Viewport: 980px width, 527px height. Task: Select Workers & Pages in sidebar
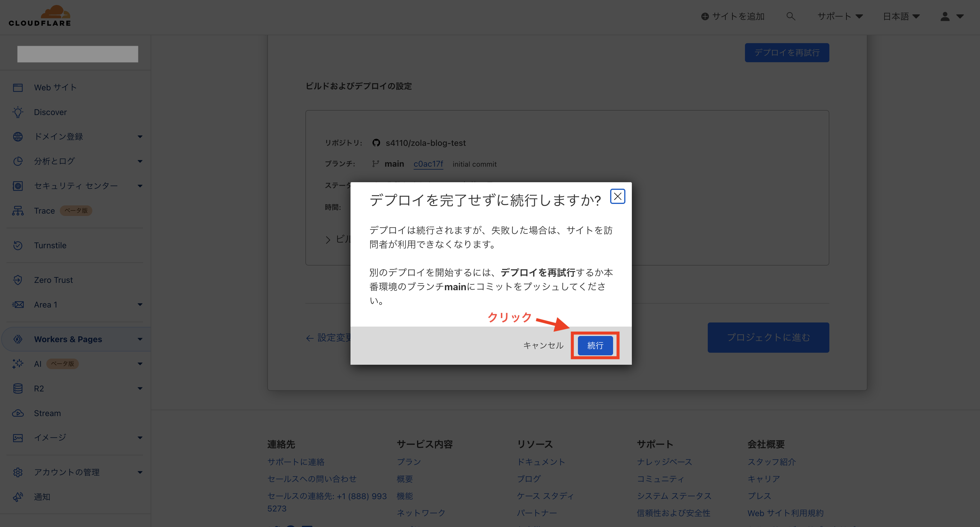[x=68, y=339]
